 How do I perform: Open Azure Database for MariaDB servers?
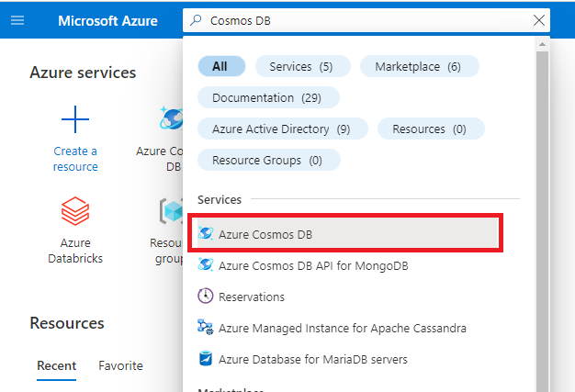313,359
